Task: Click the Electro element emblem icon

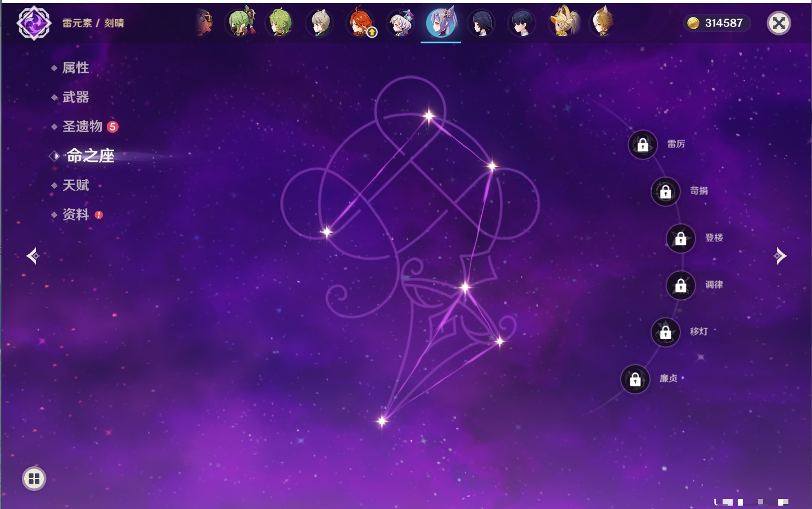Action: pos(34,23)
